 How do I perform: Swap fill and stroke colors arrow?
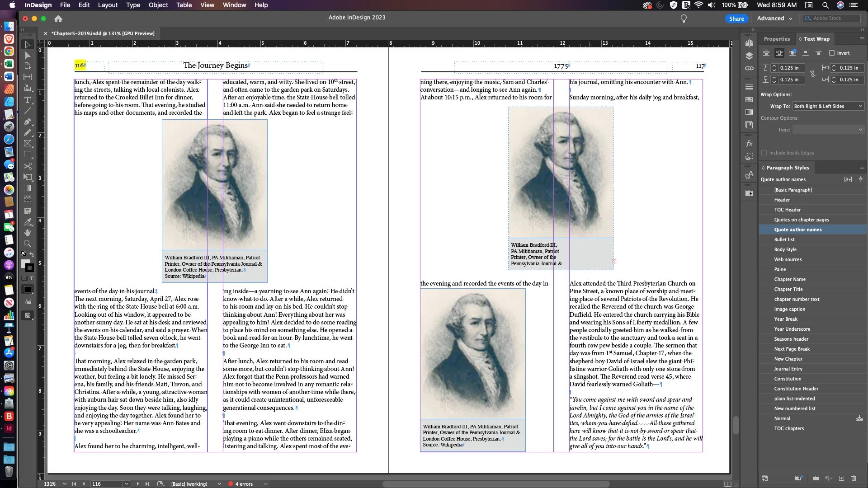(x=32, y=255)
